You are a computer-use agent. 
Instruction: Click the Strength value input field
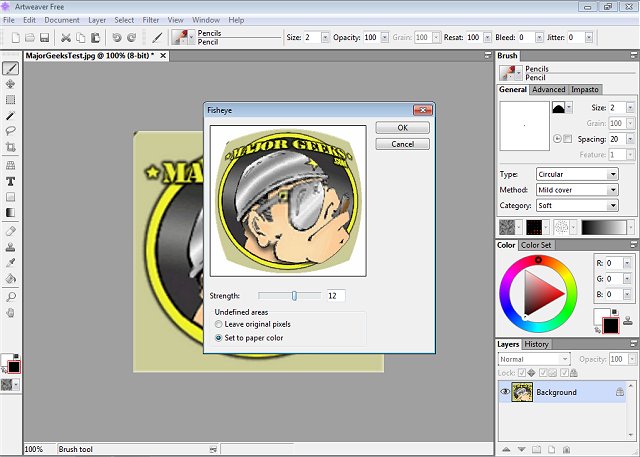coord(334,296)
